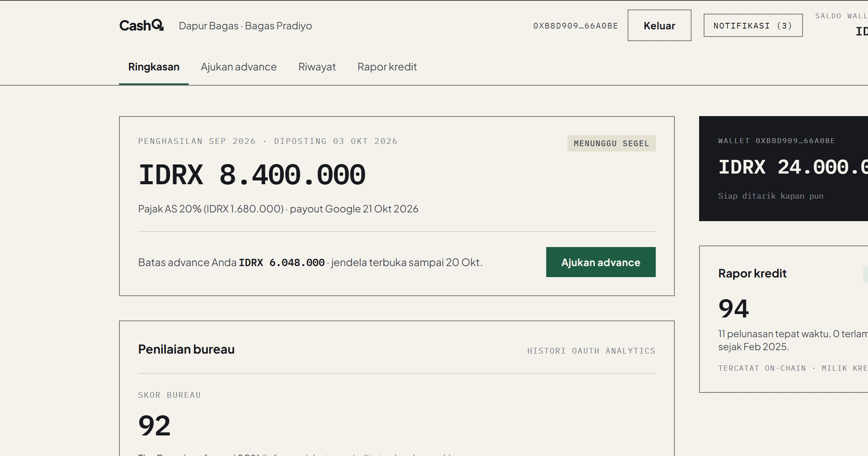Go to Rapor kredit tab
Viewport: 868px width, 456px height.
tap(387, 67)
